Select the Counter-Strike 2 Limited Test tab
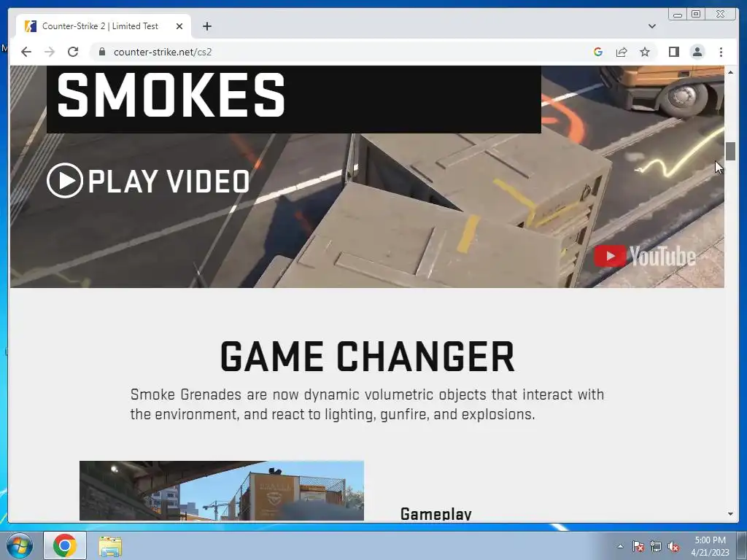The height and width of the screenshot is (560, 747). click(x=104, y=26)
